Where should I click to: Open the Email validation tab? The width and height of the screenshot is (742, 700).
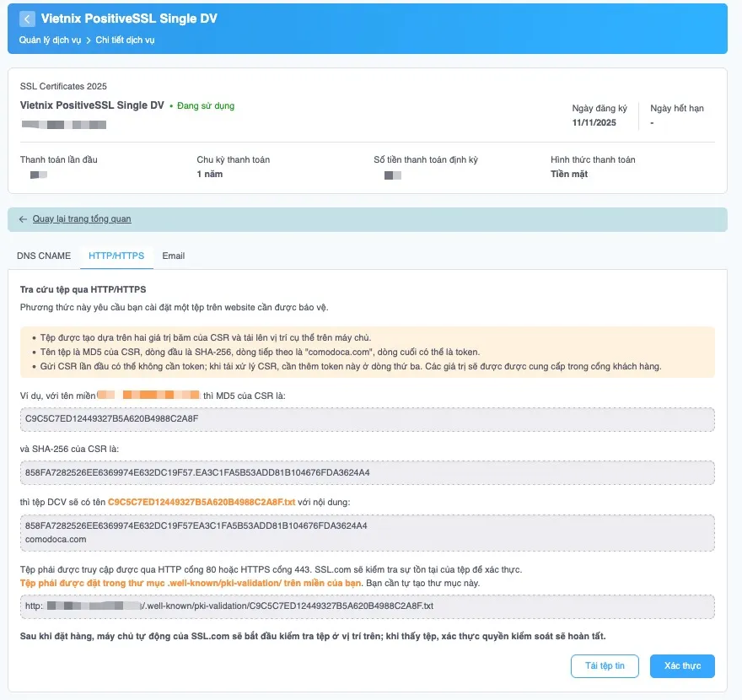point(174,256)
